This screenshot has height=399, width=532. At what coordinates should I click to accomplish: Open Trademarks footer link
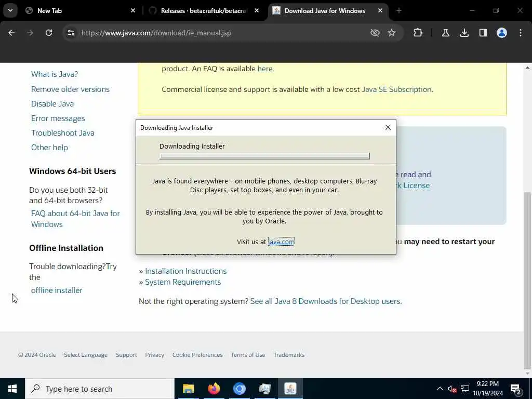click(289, 355)
